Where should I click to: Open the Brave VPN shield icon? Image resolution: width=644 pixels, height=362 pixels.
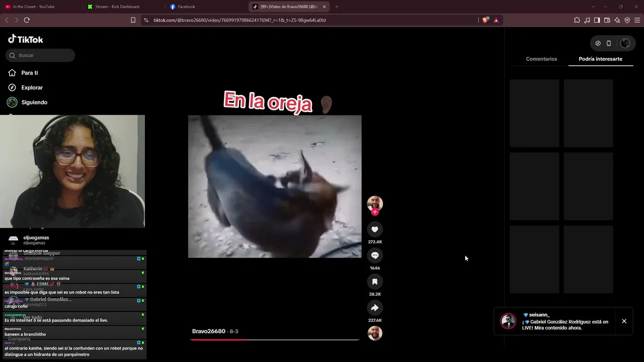tap(627, 20)
